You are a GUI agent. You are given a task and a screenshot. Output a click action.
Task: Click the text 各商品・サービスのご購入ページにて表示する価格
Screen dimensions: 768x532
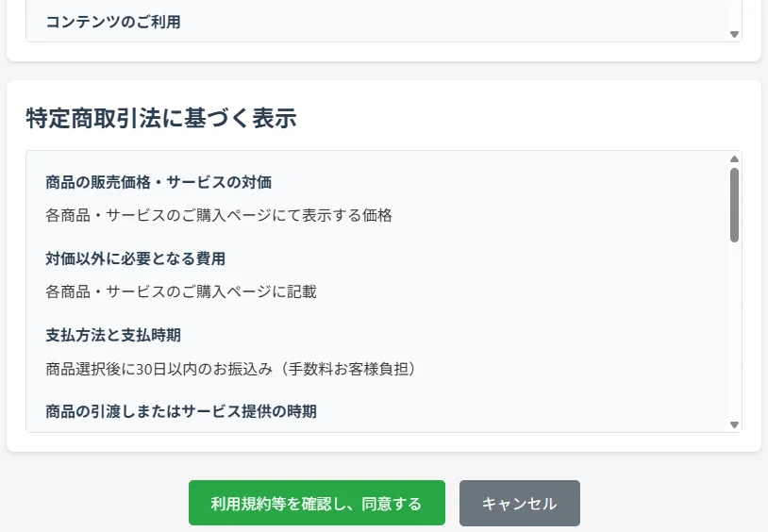pos(219,215)
